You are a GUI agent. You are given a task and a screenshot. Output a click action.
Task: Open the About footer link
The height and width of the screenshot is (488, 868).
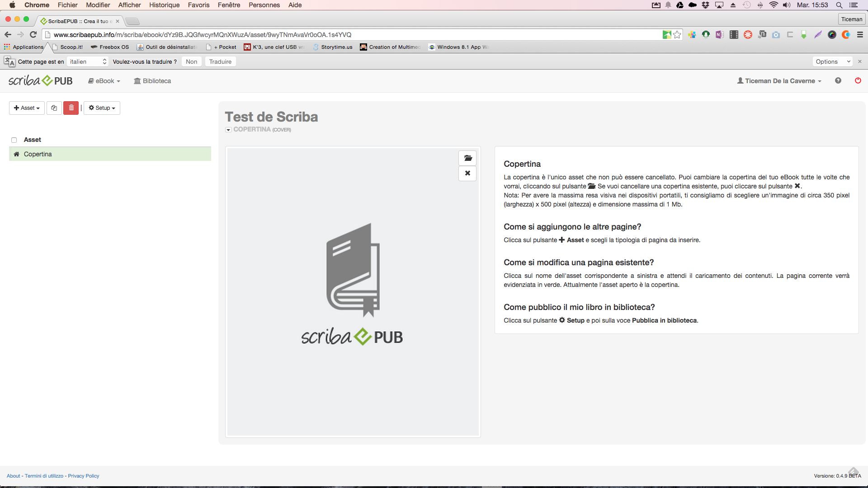[13, 476]
